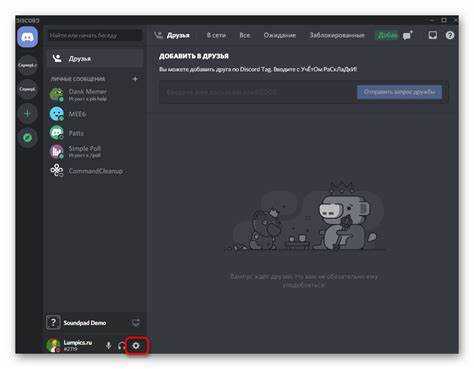
Task: Switch to the В сети tab
Action: tap(216, 35)
